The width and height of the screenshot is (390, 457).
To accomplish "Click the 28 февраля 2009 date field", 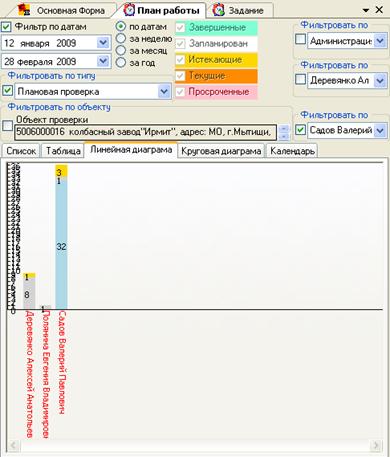I will 56,61.
